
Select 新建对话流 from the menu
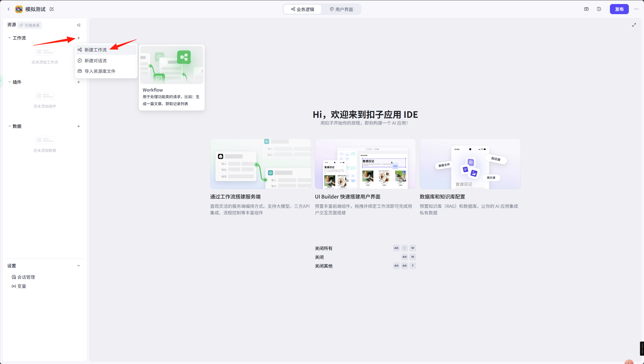pos(106,61)
